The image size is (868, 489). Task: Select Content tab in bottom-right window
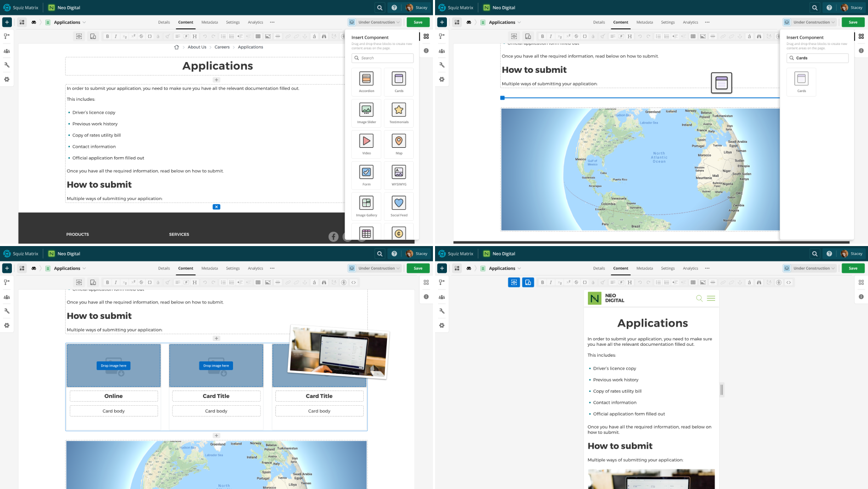pyautogui.click(x=621, y=268)
